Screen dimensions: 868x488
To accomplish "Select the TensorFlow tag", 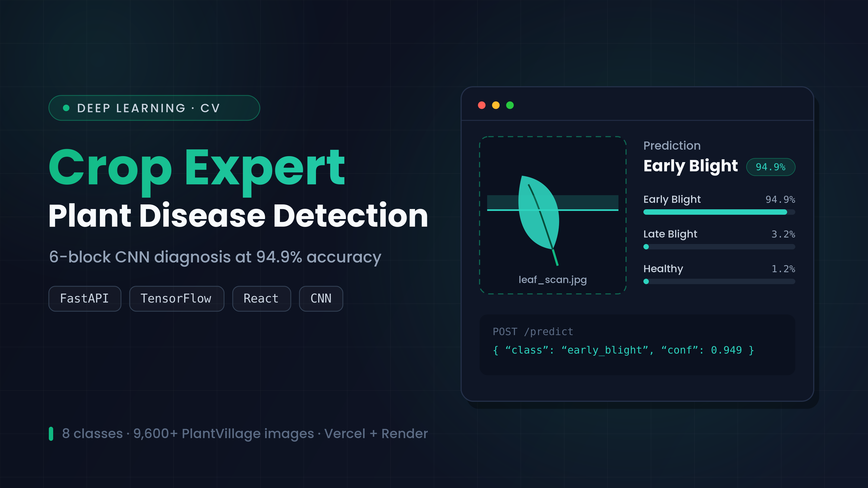I will click(x=177, y=299).
